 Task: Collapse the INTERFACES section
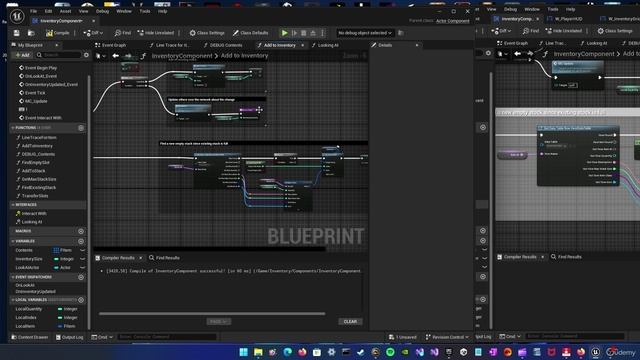click(x=13, y=204)
